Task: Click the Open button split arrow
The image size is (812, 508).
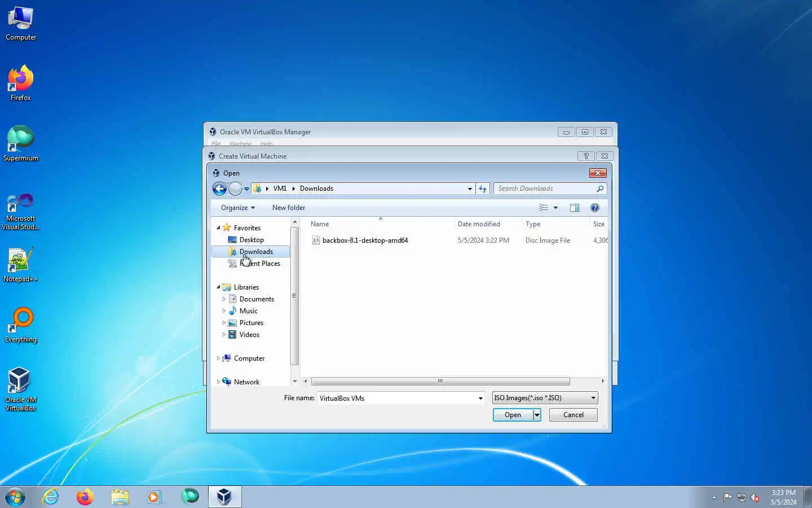Action: pyautogui.click(x=537, y=415)
